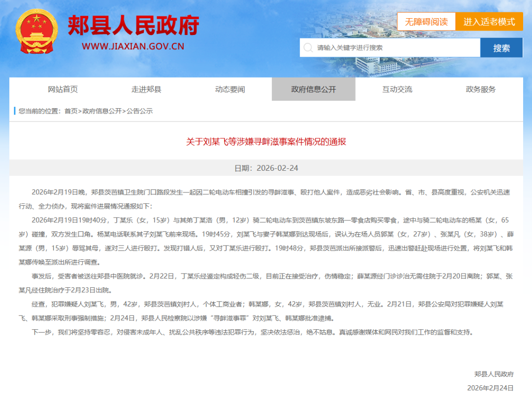This screenshot has width=532, height=403.
Task: Click the red 郏县人民政府 site title
Action: pos(133,26)
